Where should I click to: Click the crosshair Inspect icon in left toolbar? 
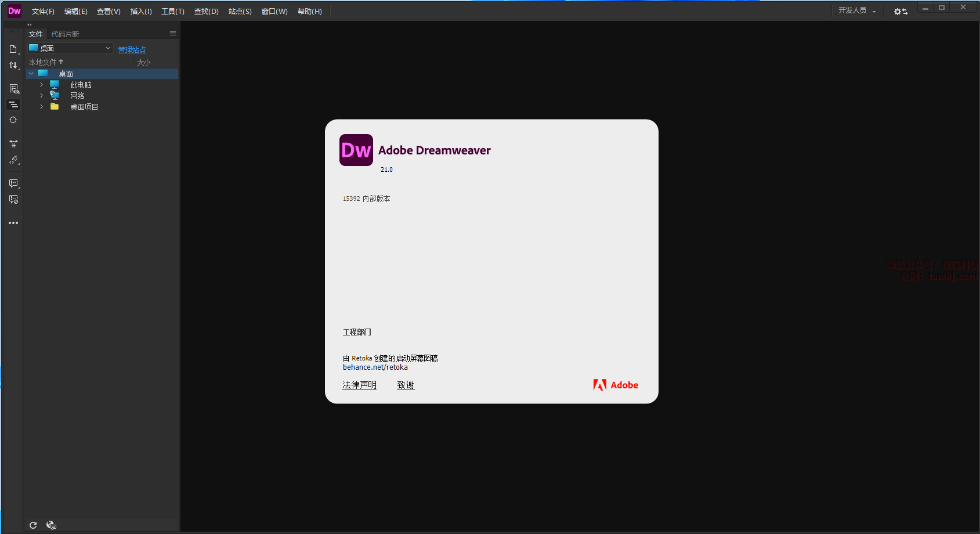13,120
